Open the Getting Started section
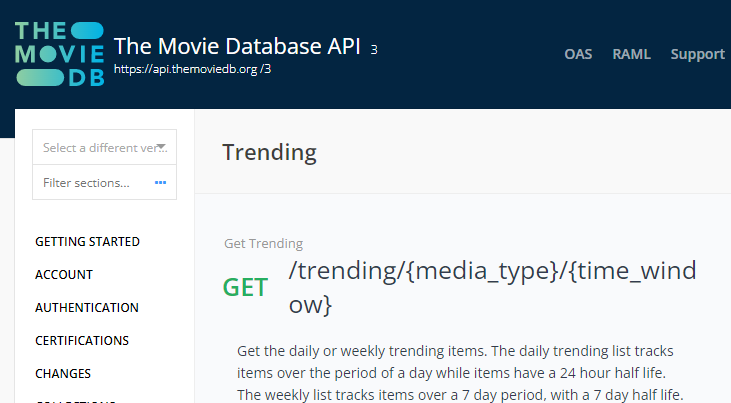This screenshot has height=403, width=731. pos(88,242)
